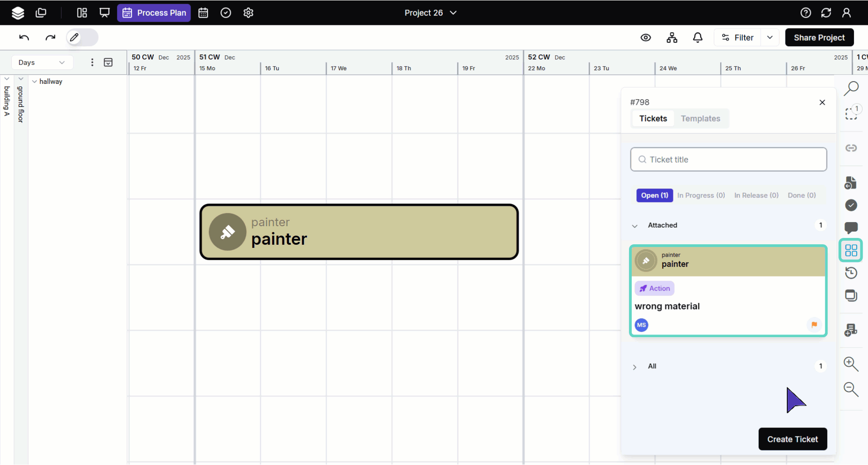Image resolution: width=868 pixels, height=465 pixels.
Task: Switch to the Templates tab
Action: (x=700, y=119)
